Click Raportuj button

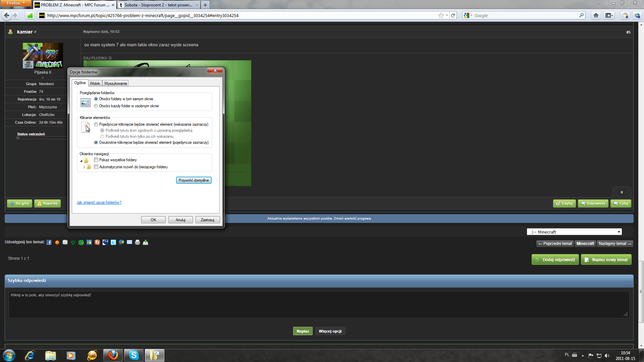click(47, 203)
